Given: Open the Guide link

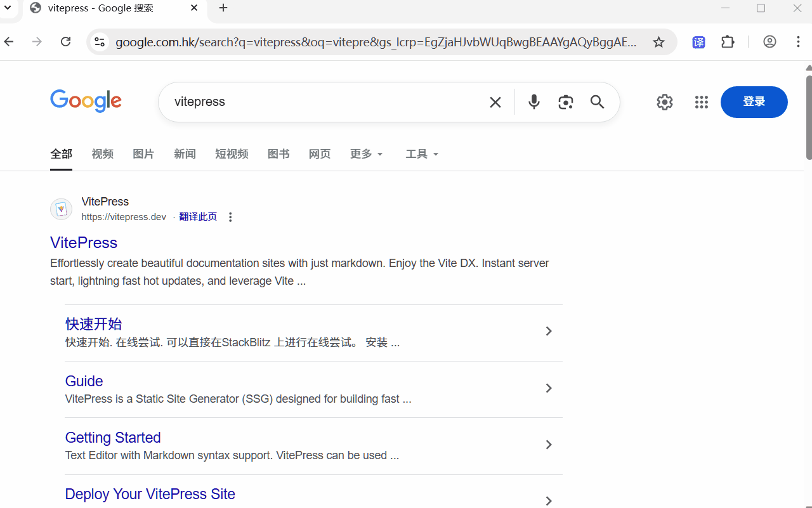Looking at the screenshot, I should (84, 381).
